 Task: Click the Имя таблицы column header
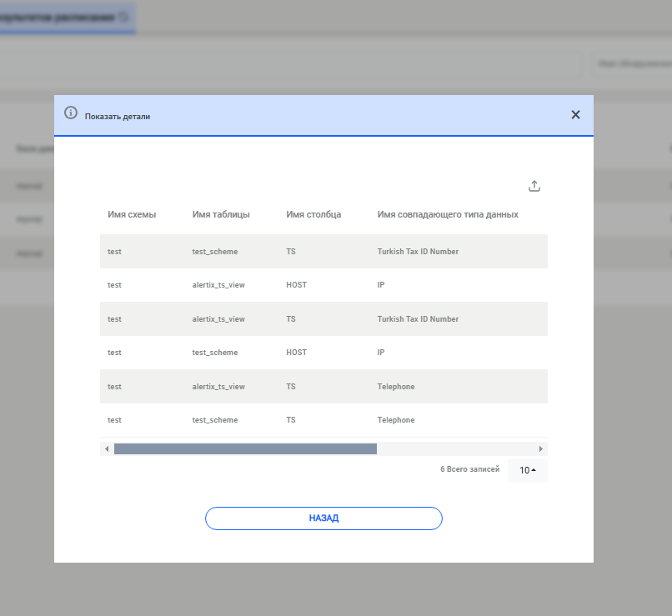(221, 214)
